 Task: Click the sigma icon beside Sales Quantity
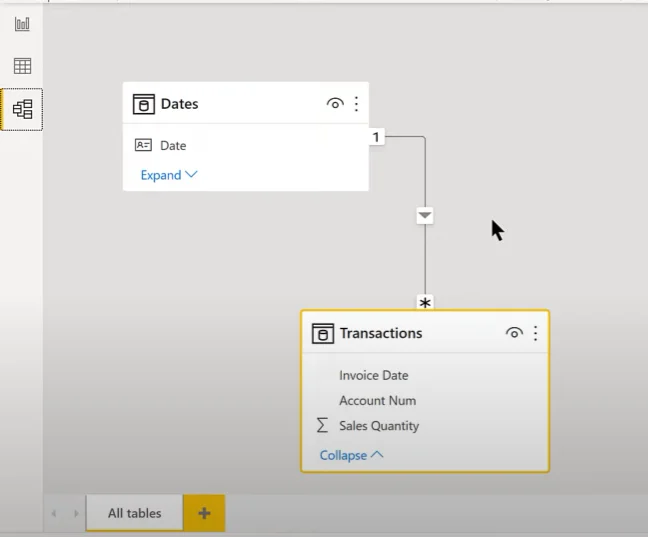click(x=322, y=425)
